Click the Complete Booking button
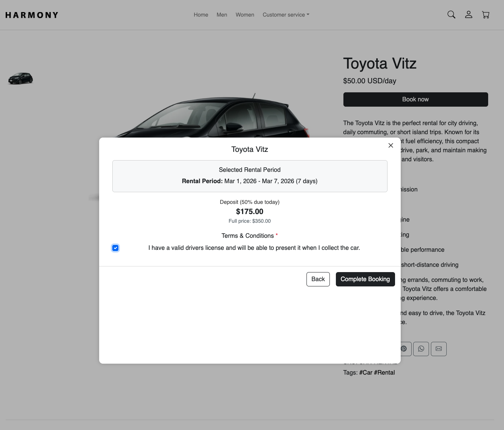Image resolution: width=504 pixels, height=430 pixels. (365, 279)
